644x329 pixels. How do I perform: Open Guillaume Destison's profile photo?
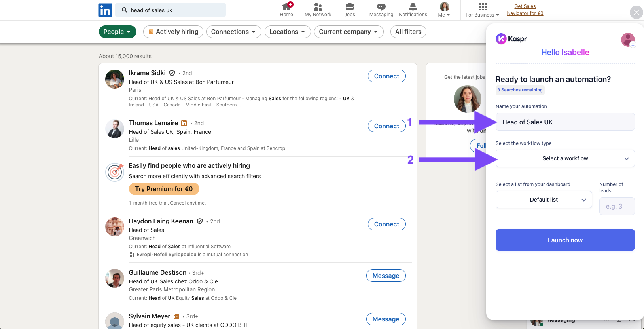pyautogui.click(x=115, y=279)
